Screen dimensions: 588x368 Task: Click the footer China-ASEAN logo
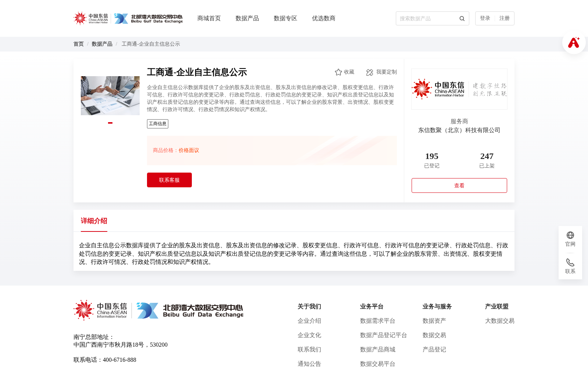coord(100,310)
